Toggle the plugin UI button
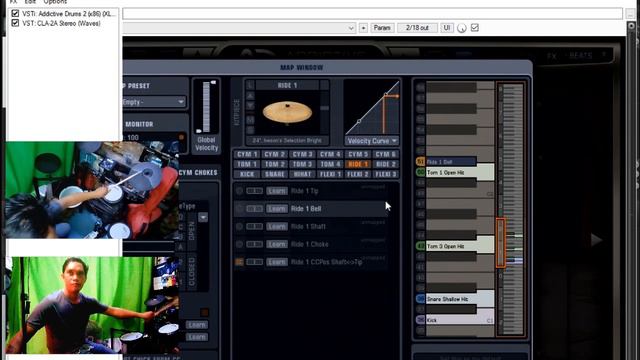 click(447, 28)
